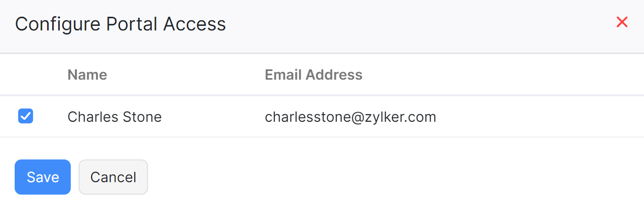Save the portal access configuration

tap(43, 177)
